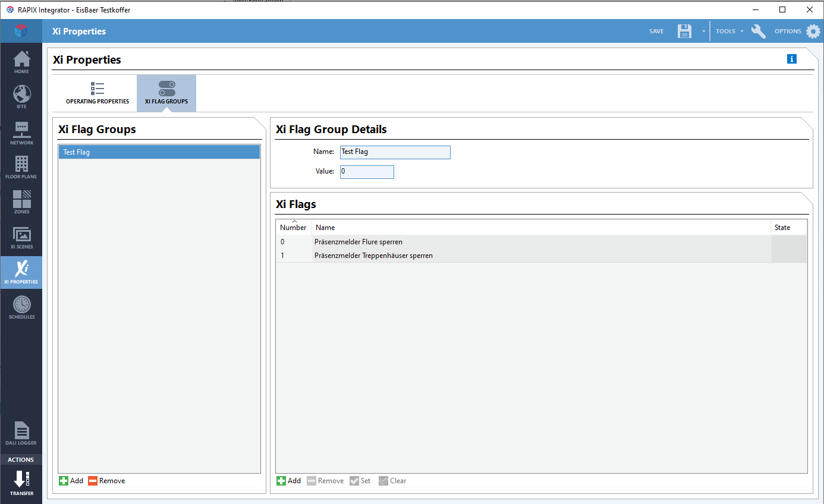Screen dimensions: 824x504
Task: Open the Zones section
Action: [21, 203]
